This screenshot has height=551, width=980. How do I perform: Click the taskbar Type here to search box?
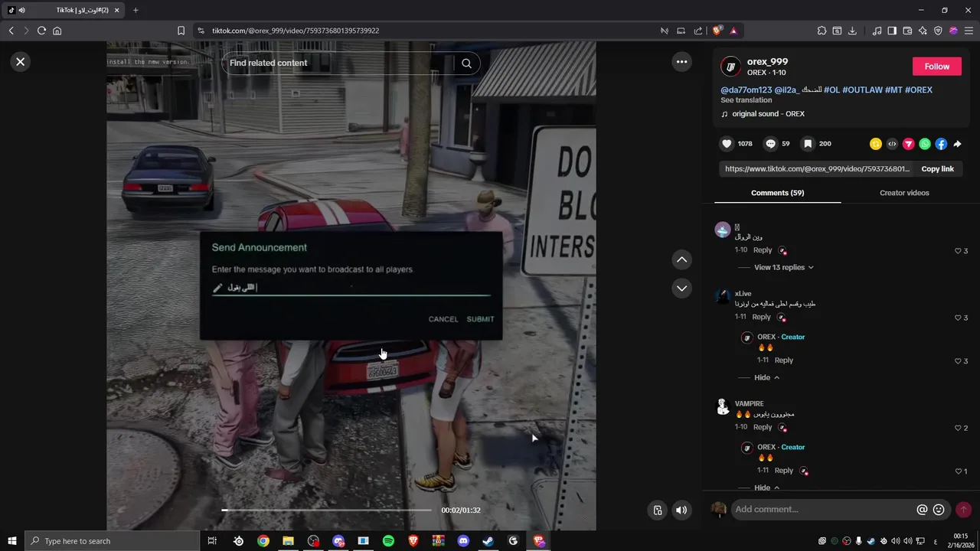tap(112, 541)
